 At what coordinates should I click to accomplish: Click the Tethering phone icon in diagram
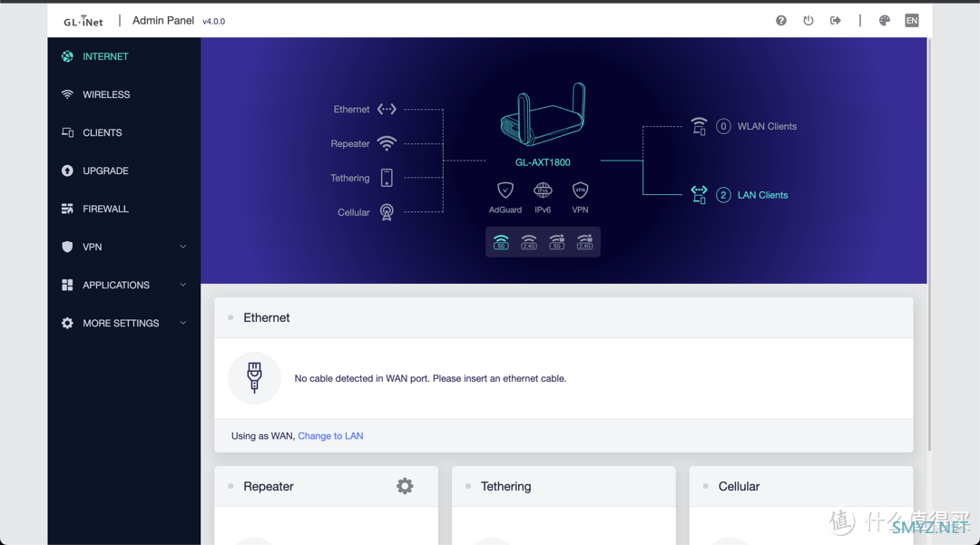point(387,178)
